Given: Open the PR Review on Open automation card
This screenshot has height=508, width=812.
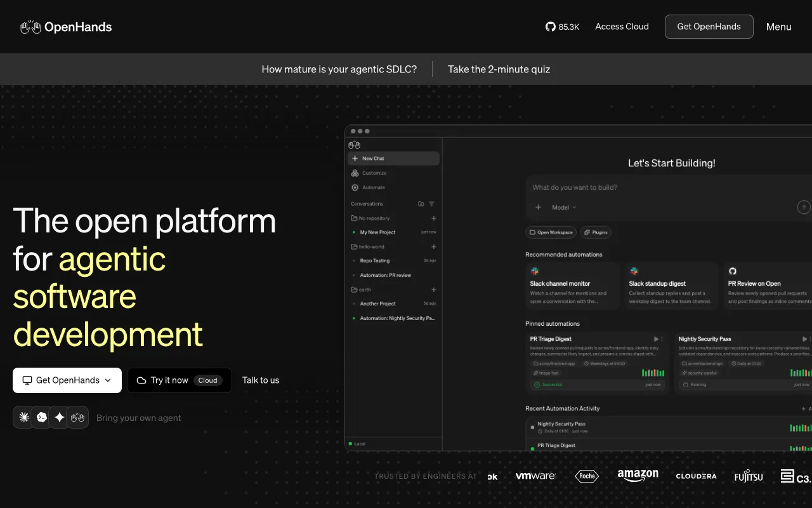Looking at the screenshot, I should (x=768, y=286).
